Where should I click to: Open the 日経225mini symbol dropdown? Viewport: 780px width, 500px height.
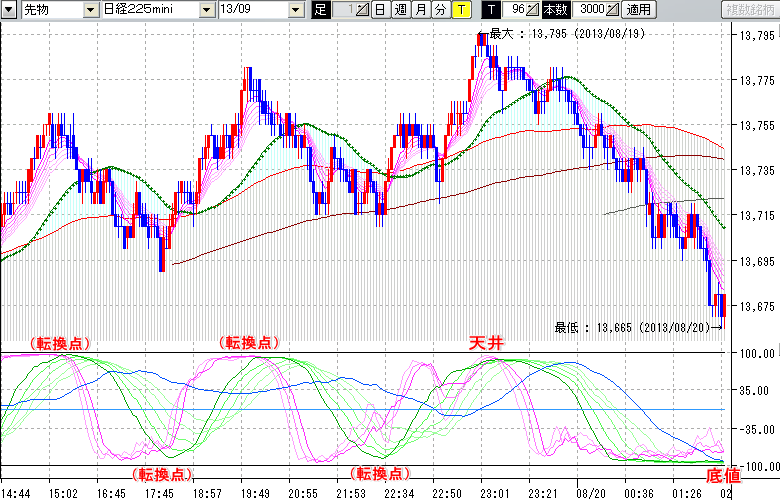(207, 10)
